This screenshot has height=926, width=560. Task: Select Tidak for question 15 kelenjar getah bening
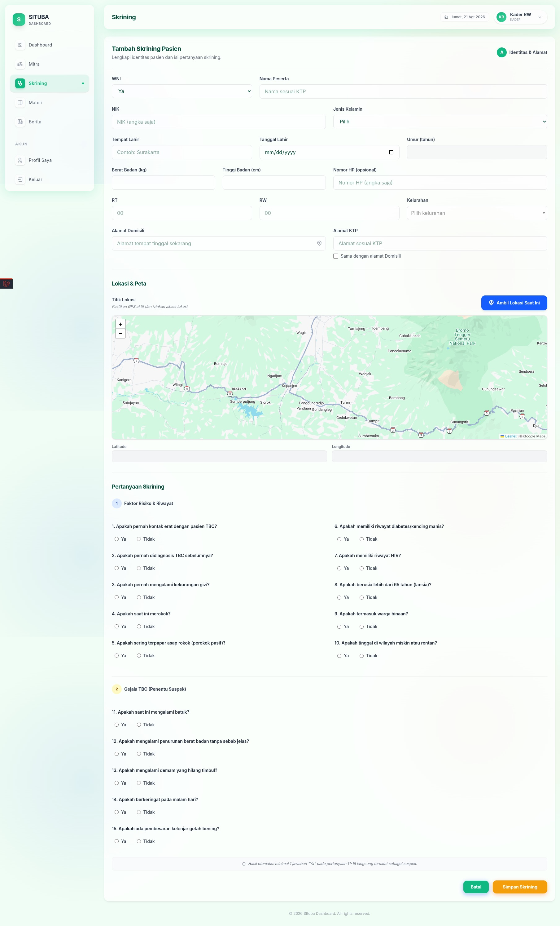139,841
